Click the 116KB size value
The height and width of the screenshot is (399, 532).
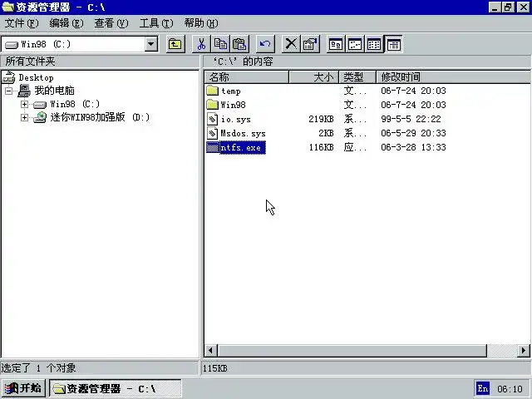point(321,147)
